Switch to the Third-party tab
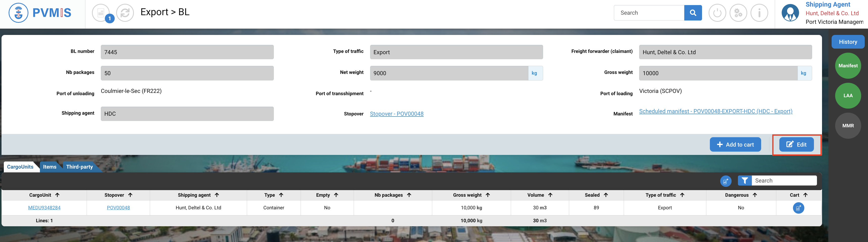This screenshot has width=868, height=242. (80, 167)
